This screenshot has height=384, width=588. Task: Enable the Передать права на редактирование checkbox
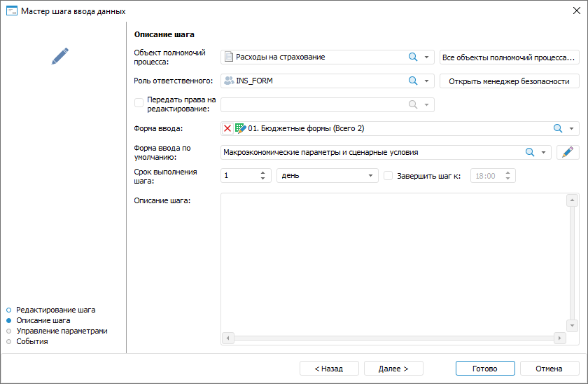[139, 103]
